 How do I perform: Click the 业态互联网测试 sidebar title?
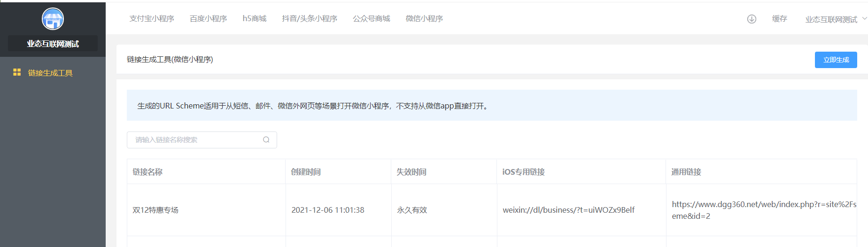pos(53,44)
